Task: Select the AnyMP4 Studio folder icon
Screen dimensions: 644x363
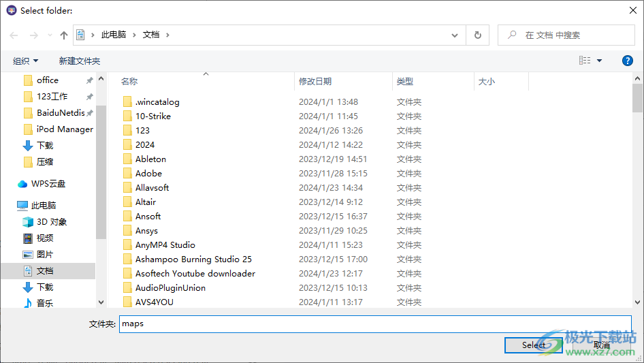Action: point(128,245)
